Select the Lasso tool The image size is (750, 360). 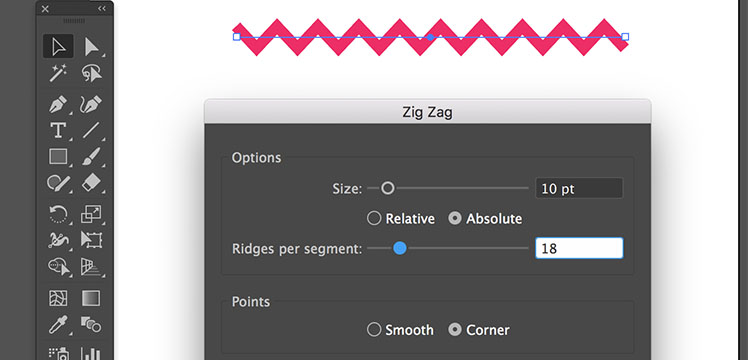tap(91, 74)
